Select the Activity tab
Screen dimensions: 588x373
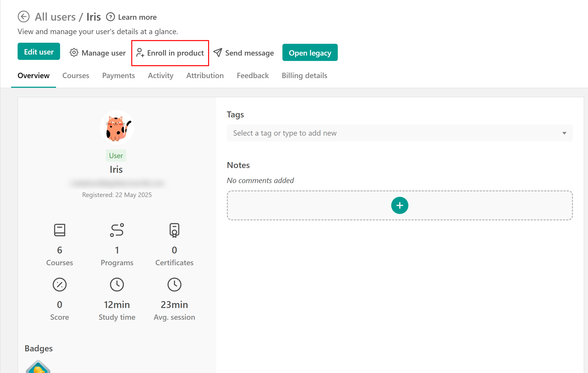pos(161,76)
